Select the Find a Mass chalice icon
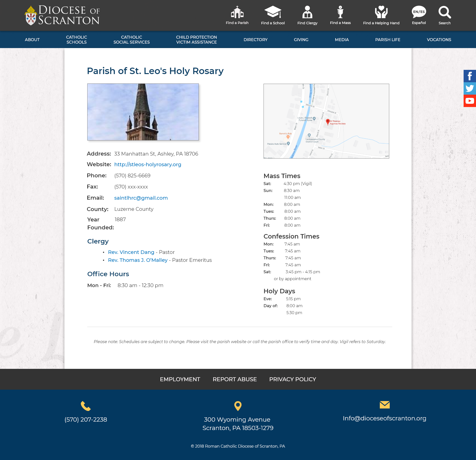The image size is (476, 460). 340,12
